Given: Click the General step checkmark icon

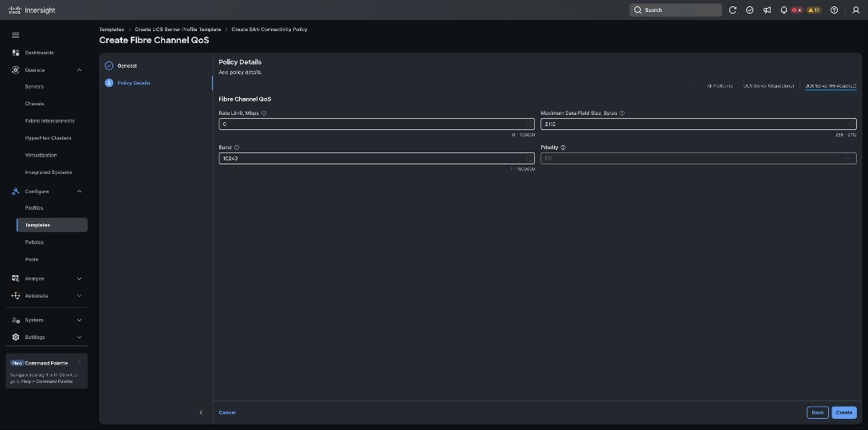Looking at the screenshot, I should click(109, 65).
